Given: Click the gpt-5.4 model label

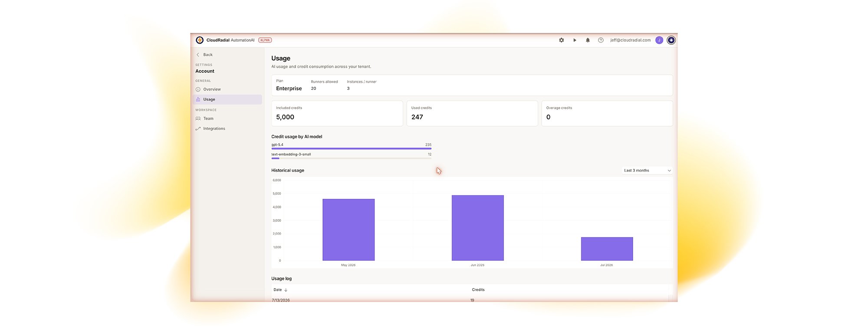Looking at the screenshot, I should 277,145.
